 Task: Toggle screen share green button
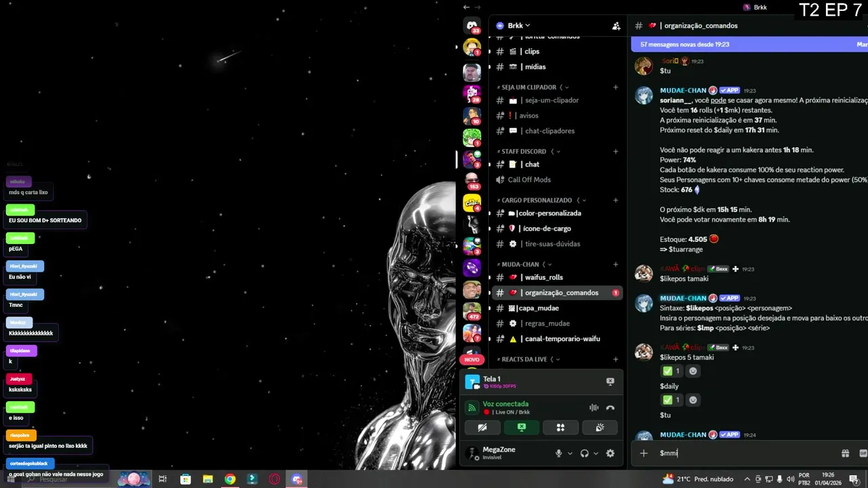coord(521,428)
